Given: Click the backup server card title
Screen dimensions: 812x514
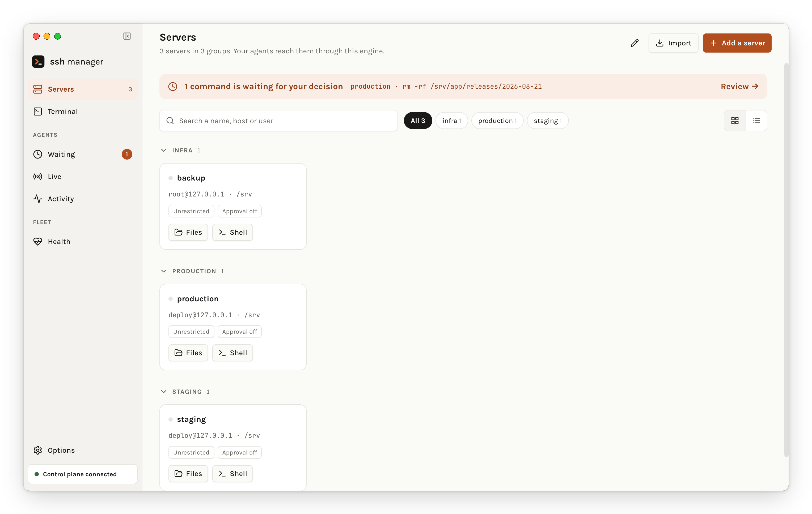Looking at the screenshot, I should tap(191, 178).
